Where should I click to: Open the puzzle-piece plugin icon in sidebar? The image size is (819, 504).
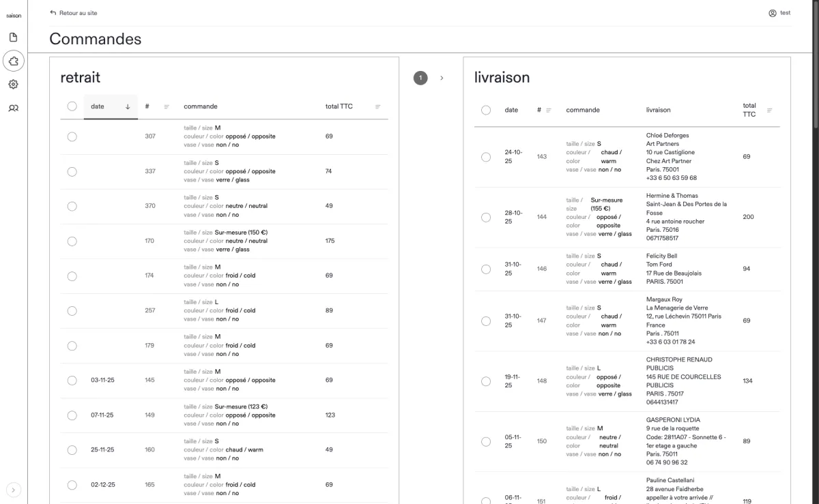pos(13,61)
